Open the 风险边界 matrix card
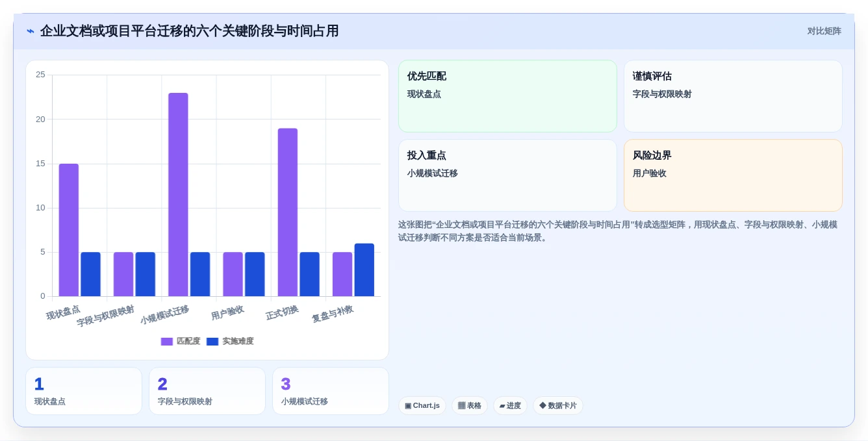This screenshot has width=868, height=441. point(733,175)
